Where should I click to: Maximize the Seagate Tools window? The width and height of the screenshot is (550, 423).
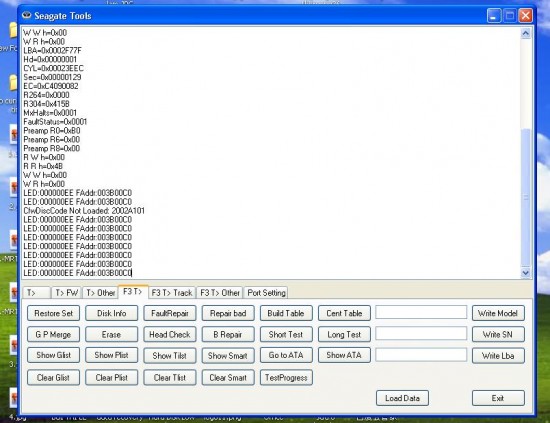510,15
